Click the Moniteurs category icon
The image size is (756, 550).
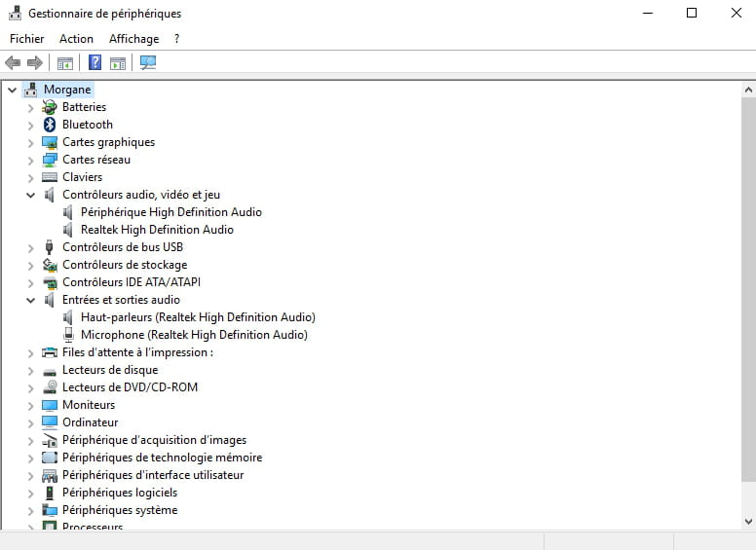tap(50, 405)
